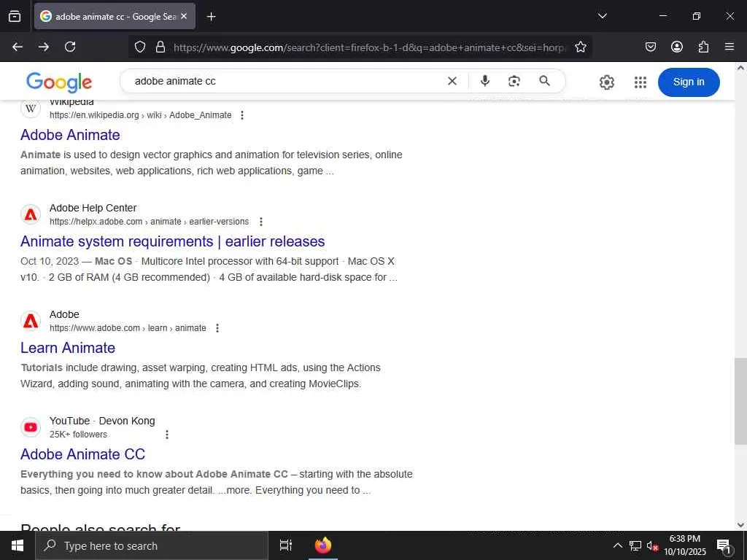Open Google quick settings gear
Viewport: 747px width, 560px height.
606,82
